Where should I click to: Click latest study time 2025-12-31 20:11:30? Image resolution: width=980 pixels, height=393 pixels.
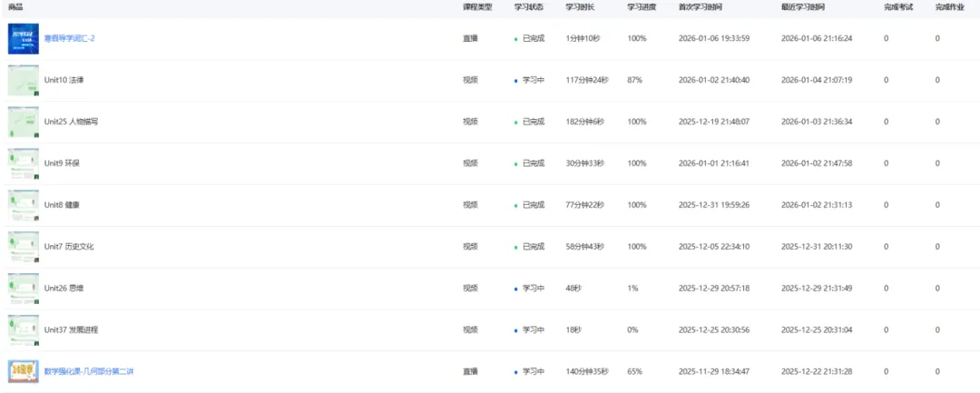[x=817, y=247]
